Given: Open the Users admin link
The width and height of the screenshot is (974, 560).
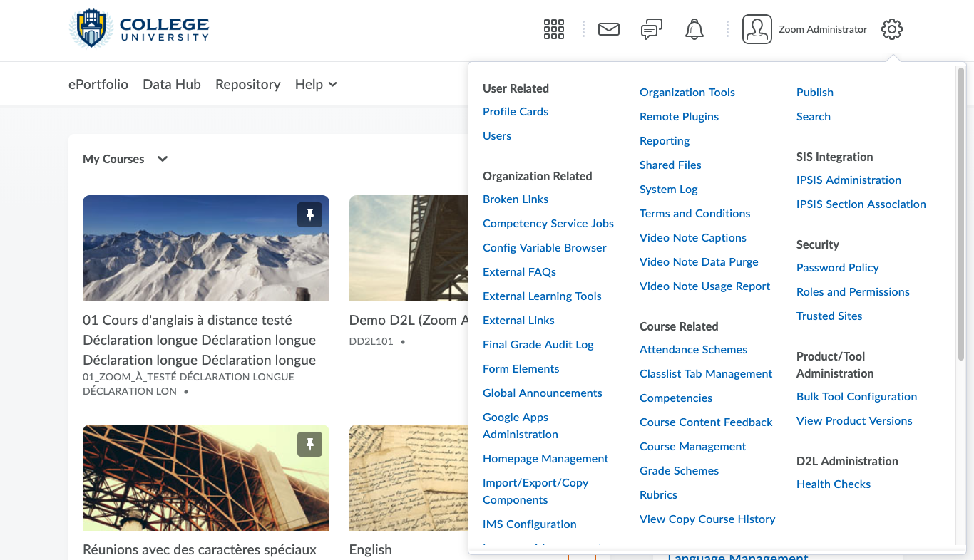Looking at the screenshot, I should tap(497, 136).
